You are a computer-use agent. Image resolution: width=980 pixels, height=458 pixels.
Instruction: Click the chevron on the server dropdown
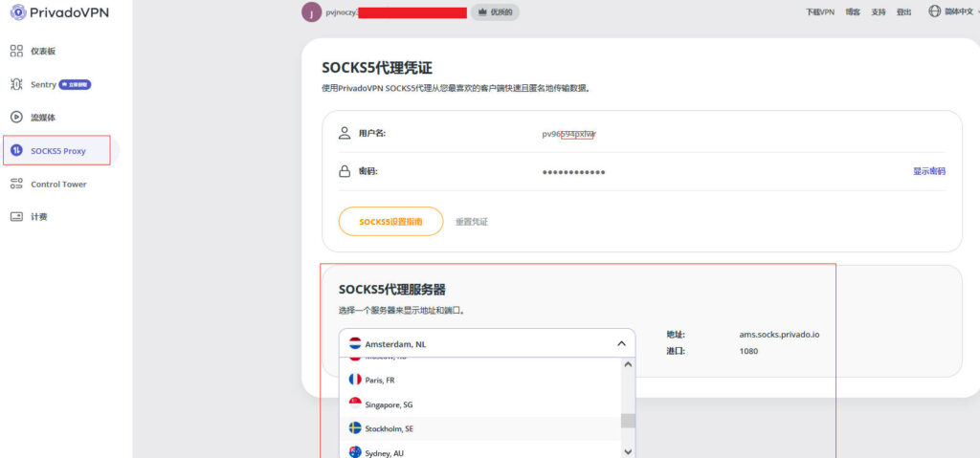(621, 343)
